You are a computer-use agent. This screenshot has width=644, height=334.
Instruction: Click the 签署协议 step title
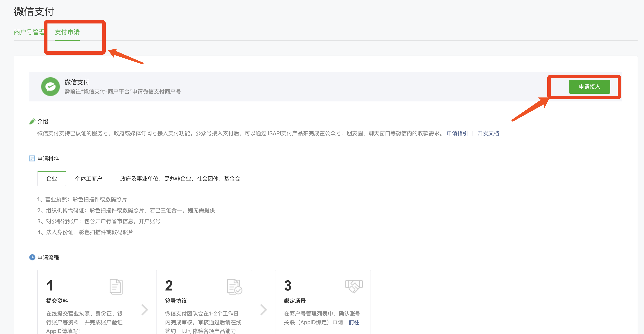(176, 301)
